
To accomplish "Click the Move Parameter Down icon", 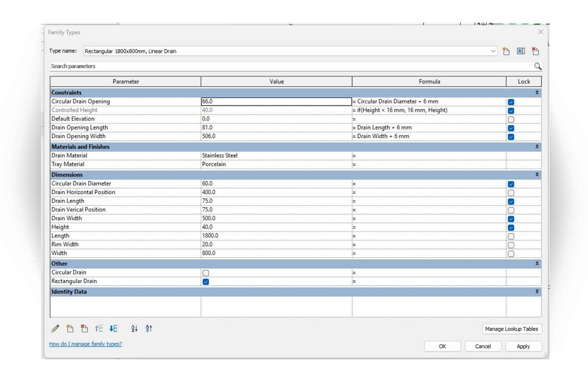I will tap(114, 328).
